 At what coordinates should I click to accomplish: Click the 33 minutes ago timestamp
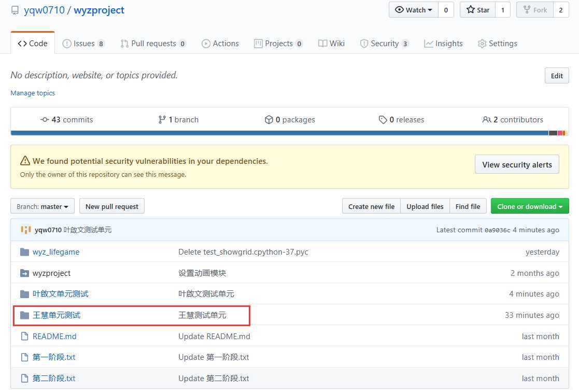point(532,315)
